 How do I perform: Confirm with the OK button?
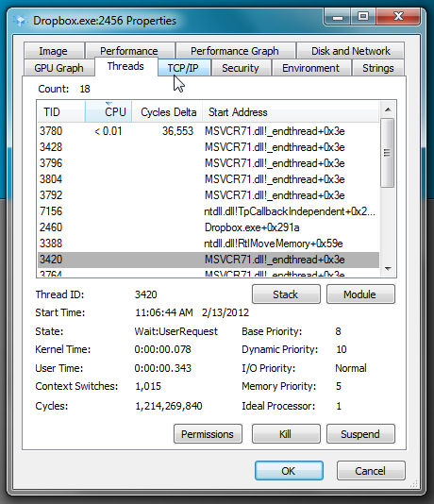tap(289, 471)
